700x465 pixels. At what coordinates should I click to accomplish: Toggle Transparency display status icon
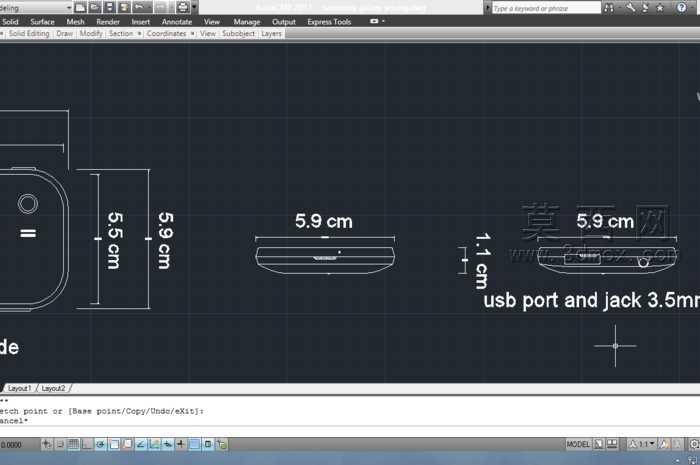pos(195,444)
